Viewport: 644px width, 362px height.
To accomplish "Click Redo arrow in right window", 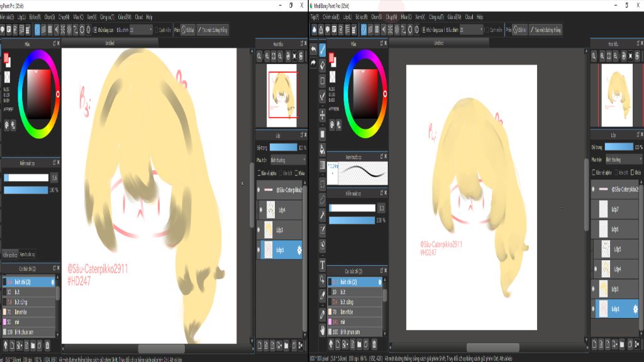I will pyautogui.click(x=313, y=63).
